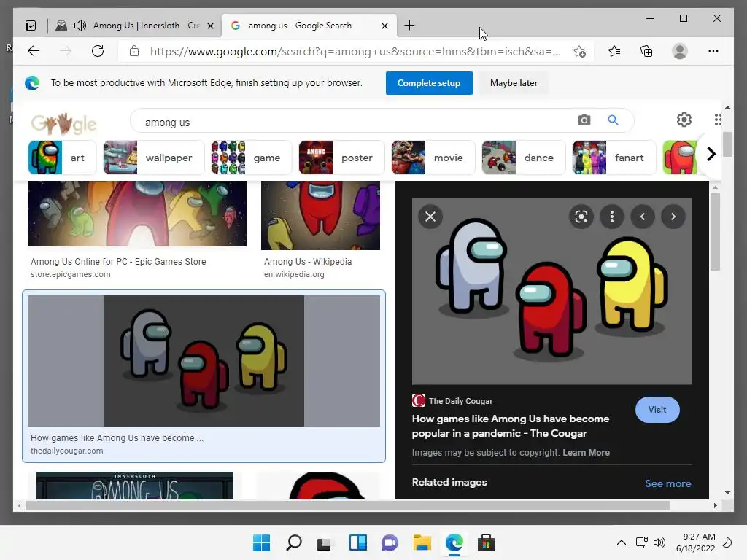747x560 pixels.
Task: Filter images by poster chip
Action: point(341,157)
